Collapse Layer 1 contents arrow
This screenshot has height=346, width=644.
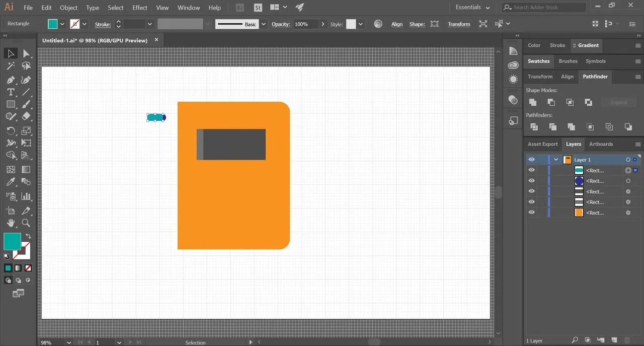coord(556,160)
